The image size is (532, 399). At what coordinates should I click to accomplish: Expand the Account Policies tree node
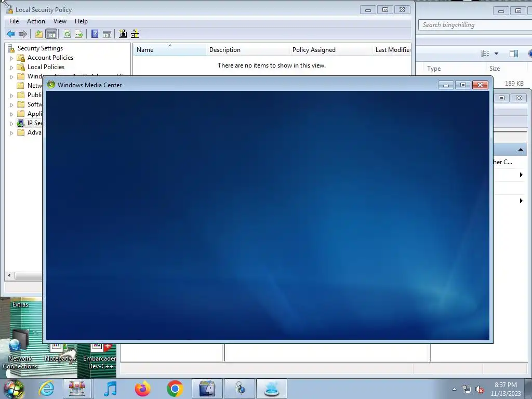point(11,58)
